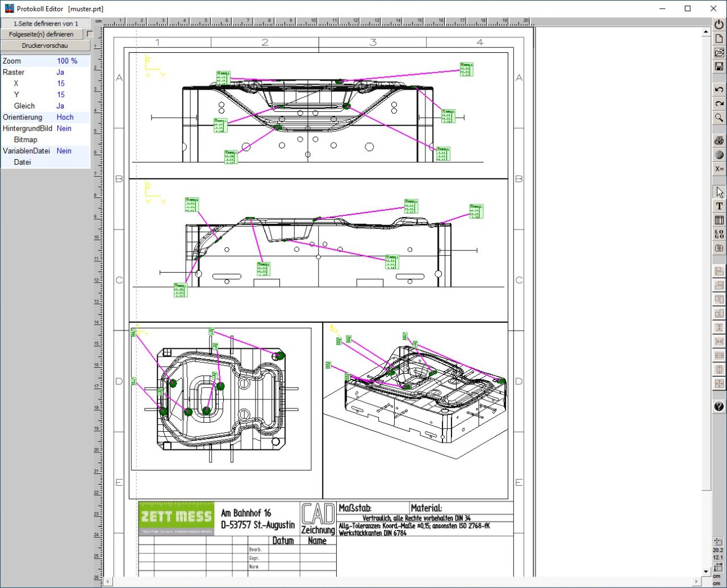727x588 pixels.
Task: Toggle HintergrundBild from Nein
Action: click(x=64, y=128)
